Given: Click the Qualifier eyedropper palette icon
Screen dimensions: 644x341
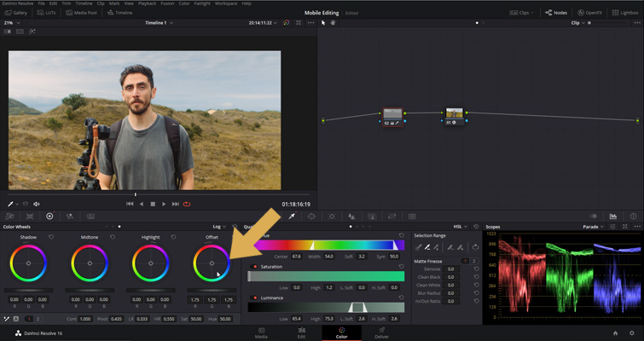Looking at the screenshot, I should 292,217.
